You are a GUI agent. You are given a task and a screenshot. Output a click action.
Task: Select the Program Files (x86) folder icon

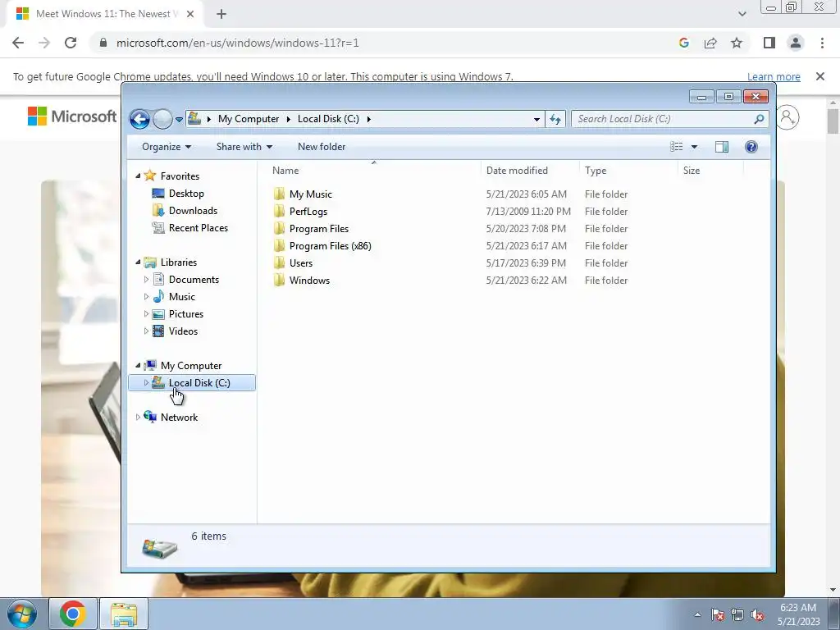[279, 245]
